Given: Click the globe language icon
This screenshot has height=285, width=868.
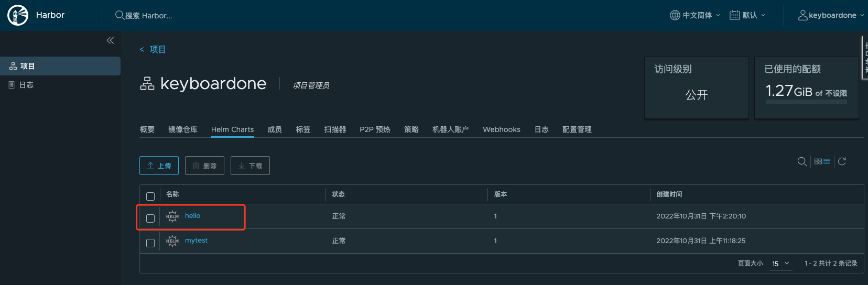Looking at the screenshot, I should point(675,15).
